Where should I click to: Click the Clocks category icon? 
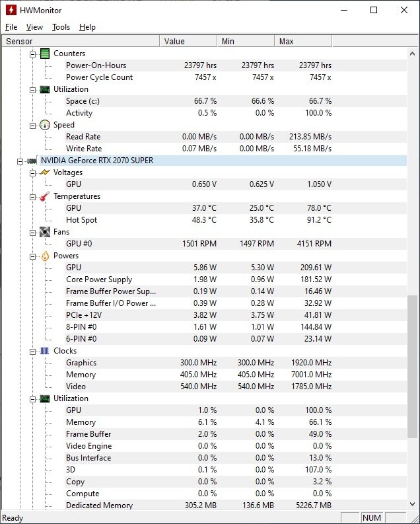(x=45, y=351)
